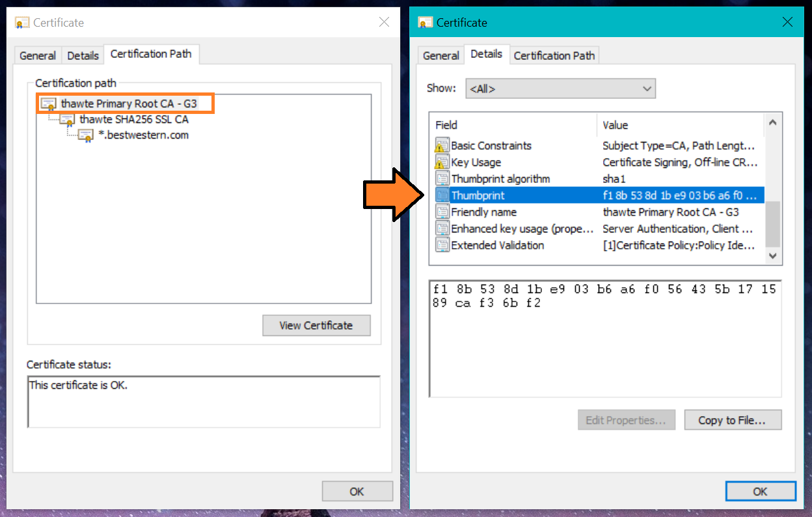Select thawte SHA256 SSL CA in certification path

(134, 120)
